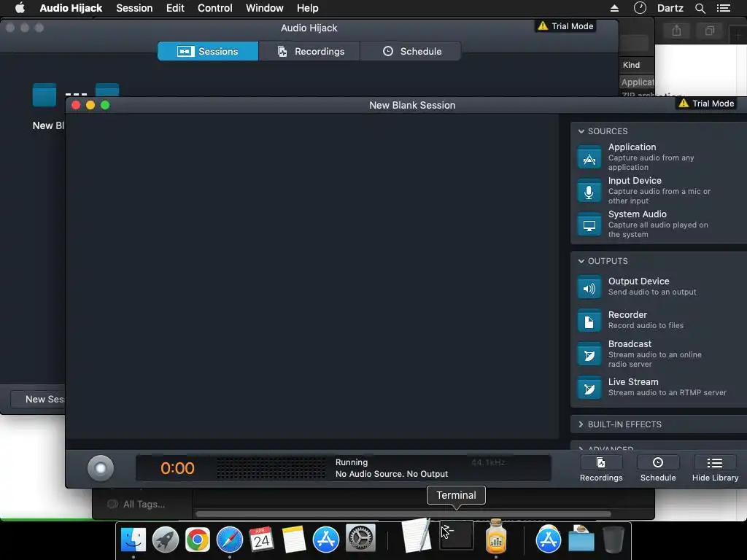Stop the running session with round button

click(101, 468)
